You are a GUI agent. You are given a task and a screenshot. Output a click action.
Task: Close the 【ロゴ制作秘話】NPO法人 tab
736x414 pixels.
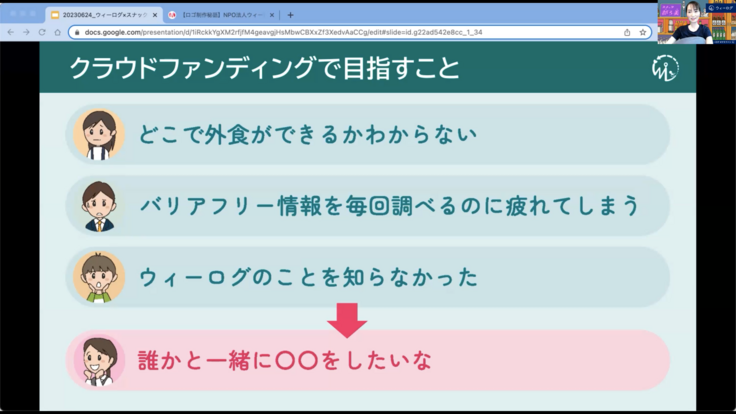pos(272,15)
